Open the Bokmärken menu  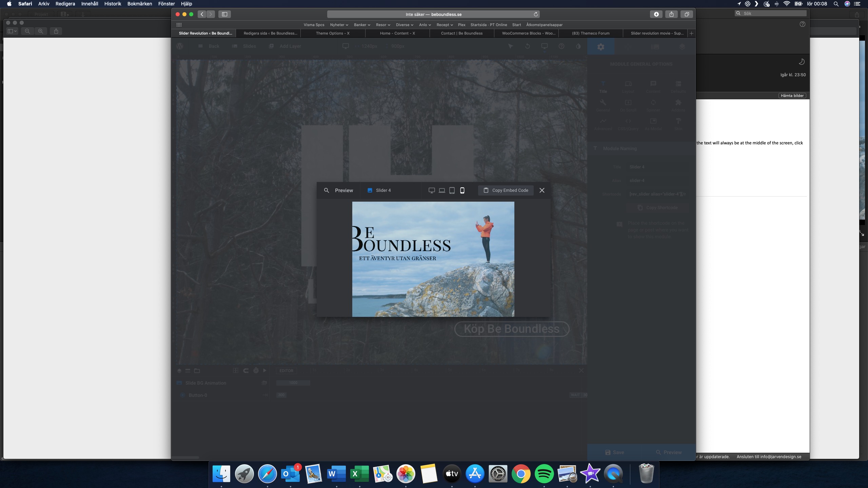click(140, 4)
